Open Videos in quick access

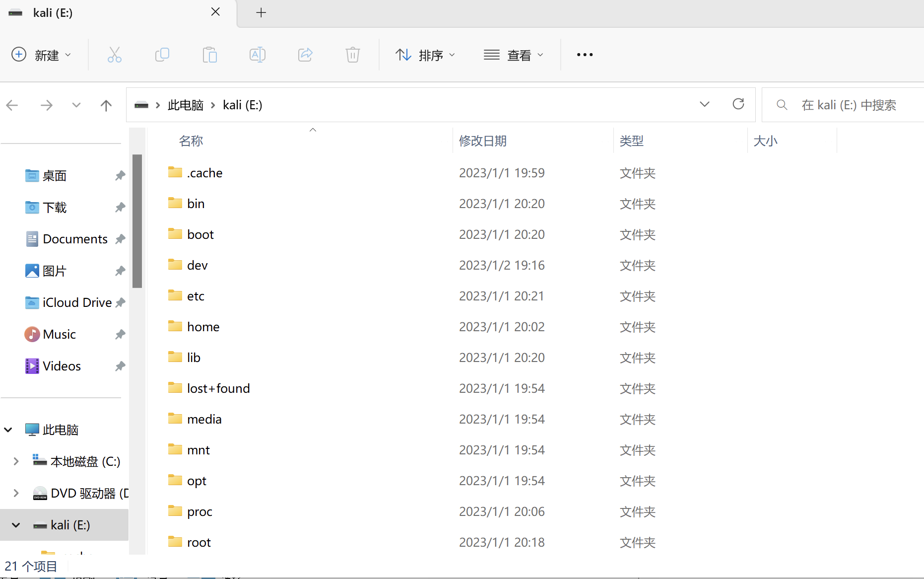62,366
